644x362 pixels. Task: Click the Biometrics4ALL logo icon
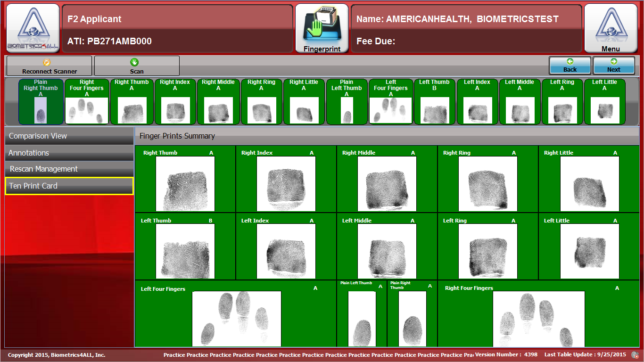pyautogui.click(x=31, y=27)
